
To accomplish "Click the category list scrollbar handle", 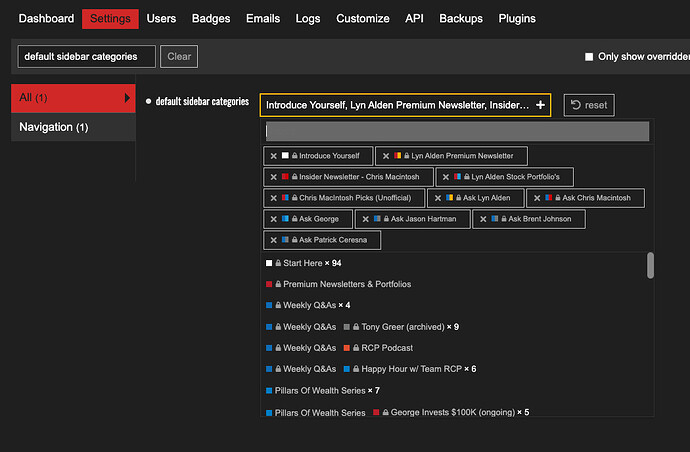I will pyautogui.click(x=650, y=265).
